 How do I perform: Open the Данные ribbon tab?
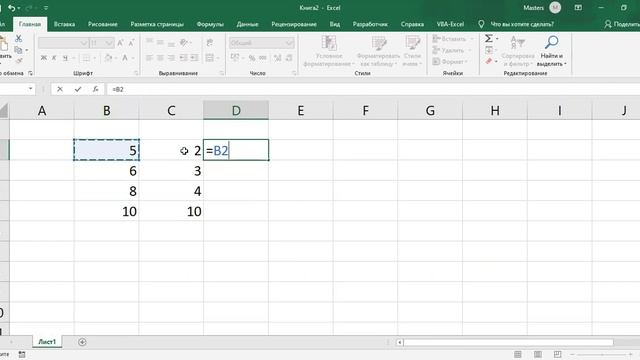(247, 24)
